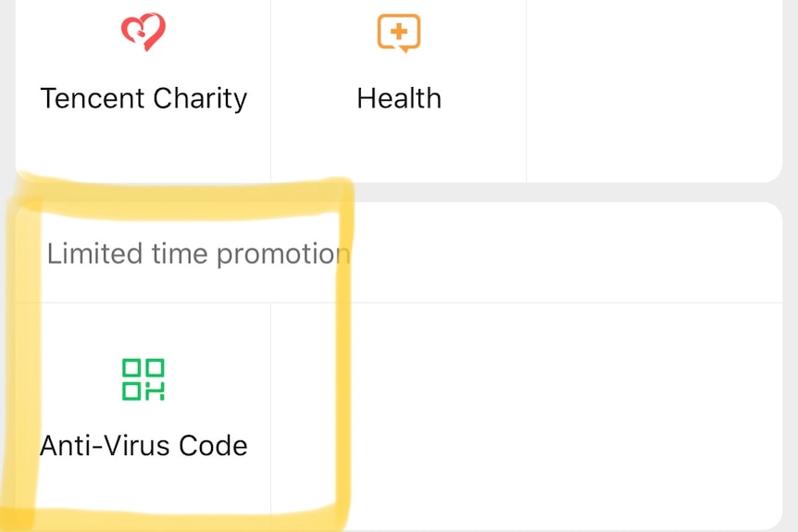Tap the red heart Tencent Charity icon
This screenshot has width=798, height=532.
point(143,31)
